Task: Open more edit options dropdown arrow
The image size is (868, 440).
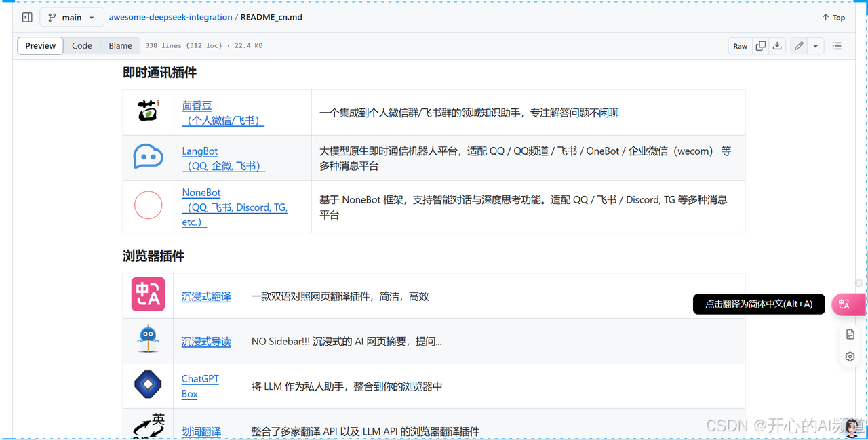Action: tap(815, 46)
